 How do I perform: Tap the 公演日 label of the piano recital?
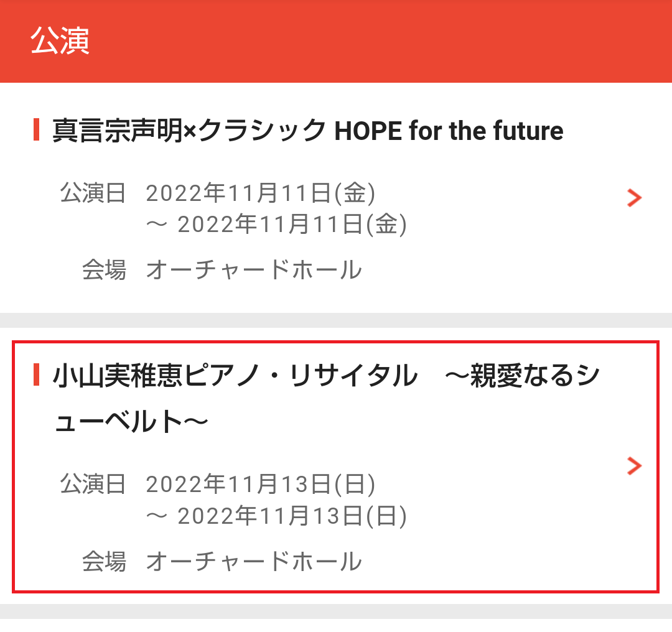pyautogui.click(x=93, y=485)
